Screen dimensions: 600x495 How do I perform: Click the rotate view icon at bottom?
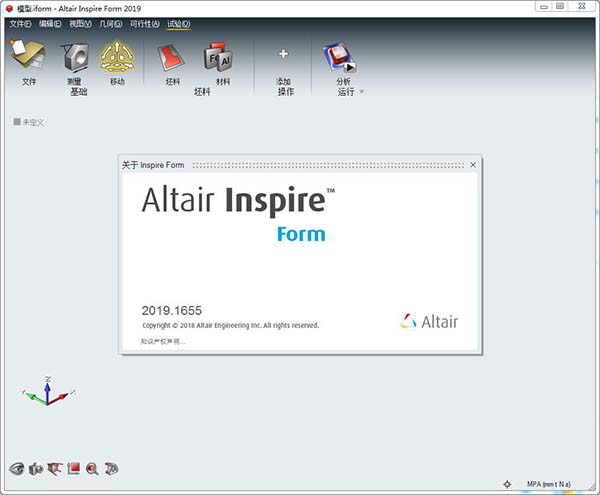point(111,469)
